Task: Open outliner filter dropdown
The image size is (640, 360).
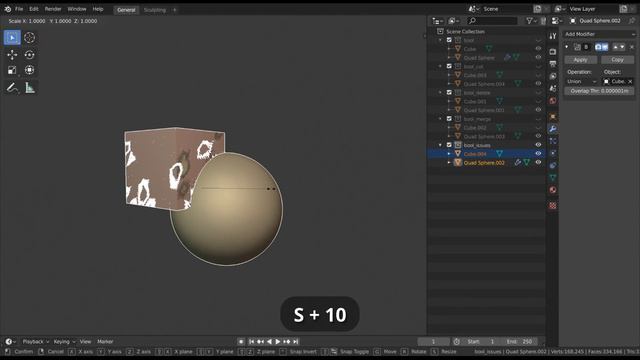Action: pos(531,21)
